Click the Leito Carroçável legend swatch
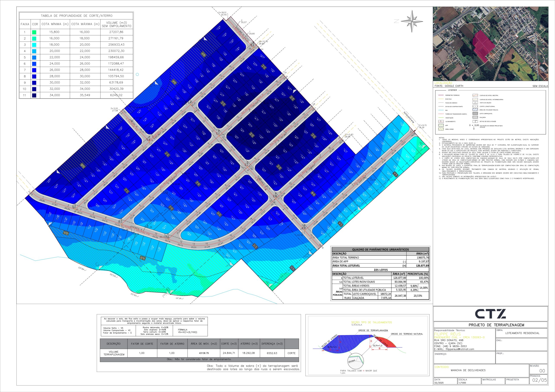Screen dimensions: 555x392 475,114
